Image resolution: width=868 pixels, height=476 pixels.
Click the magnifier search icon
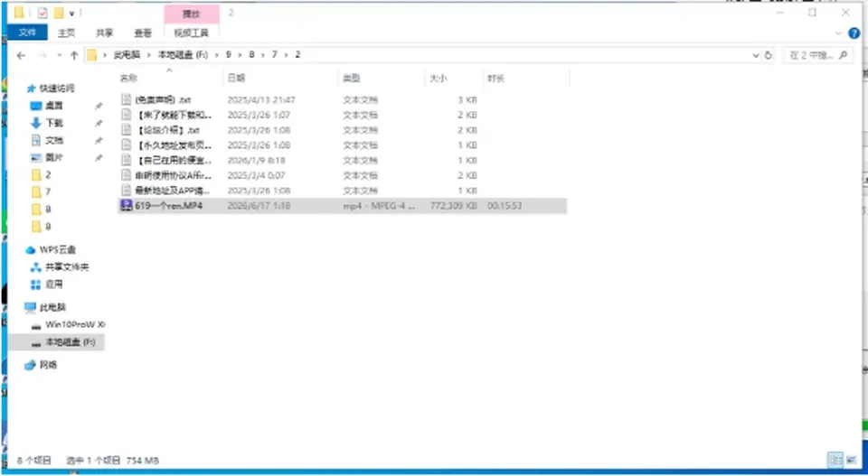pyautogui.click(x=843, y=55)
